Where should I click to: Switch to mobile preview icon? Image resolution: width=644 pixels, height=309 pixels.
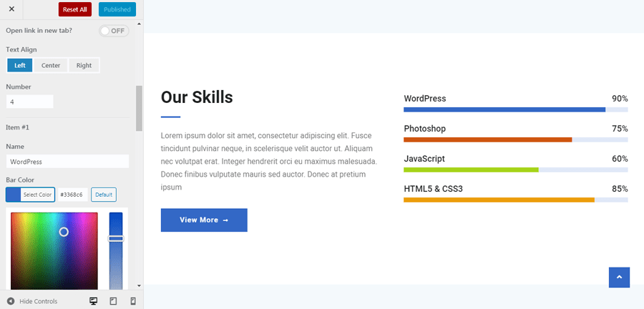click(x=133, y=301)
